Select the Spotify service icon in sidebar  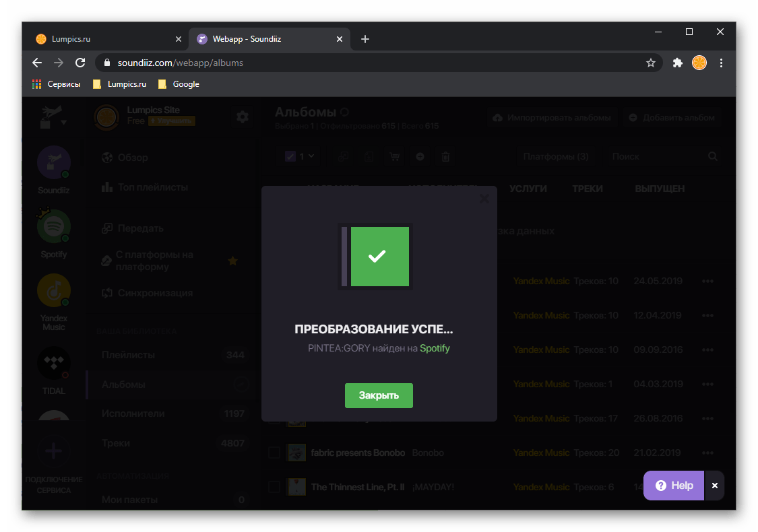click(54, 227)
